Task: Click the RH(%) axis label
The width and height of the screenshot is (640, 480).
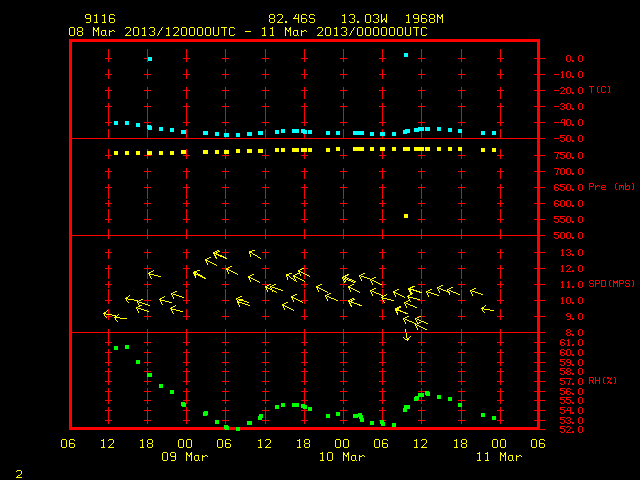Action: [x=602, y=380]
